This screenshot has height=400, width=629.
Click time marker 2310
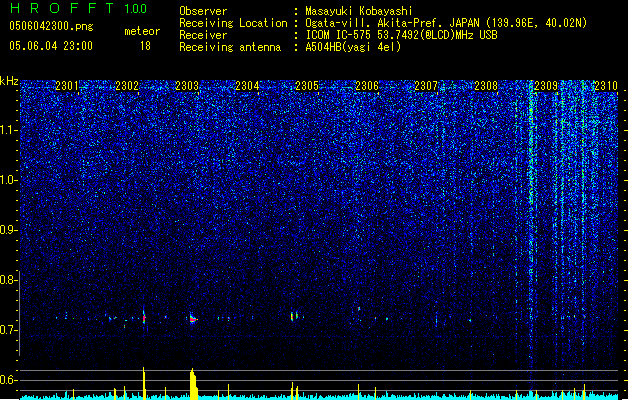click(606, 85)
